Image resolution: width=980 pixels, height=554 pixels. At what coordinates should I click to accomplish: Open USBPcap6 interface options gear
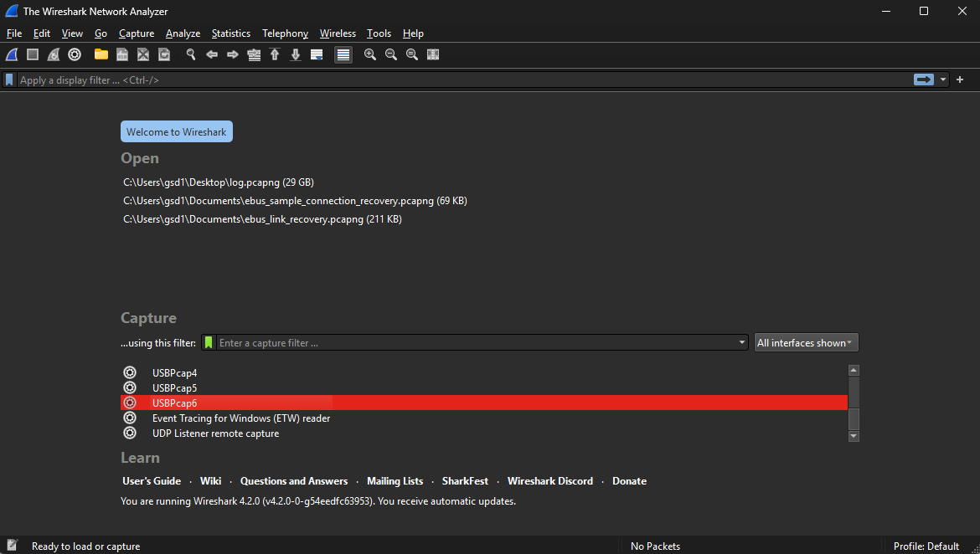129,403
